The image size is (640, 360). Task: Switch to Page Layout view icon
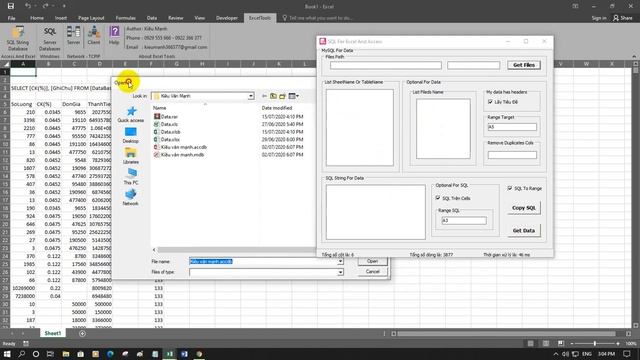pyautogui.click(x=546, y=344)
